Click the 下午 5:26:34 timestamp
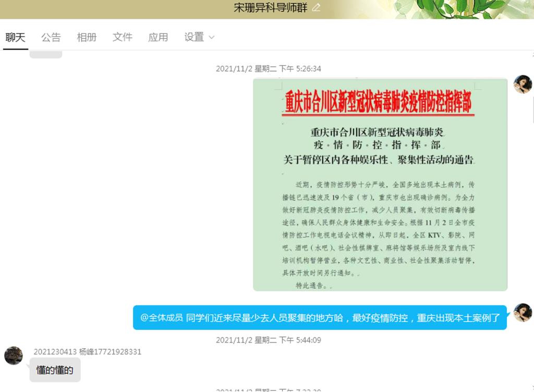The image size is (534, 392). coord(269,69)
